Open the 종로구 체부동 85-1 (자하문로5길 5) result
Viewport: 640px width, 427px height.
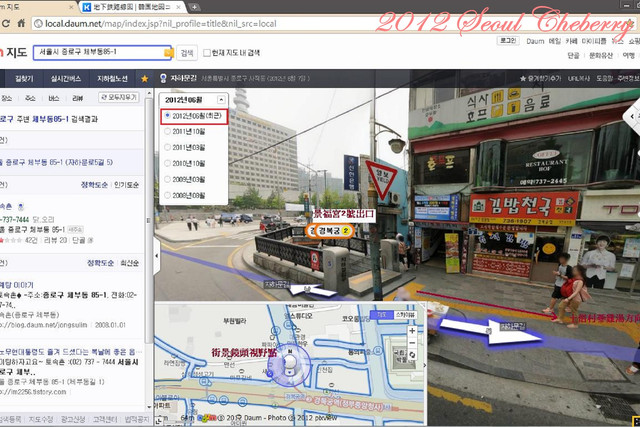point(57,162)
